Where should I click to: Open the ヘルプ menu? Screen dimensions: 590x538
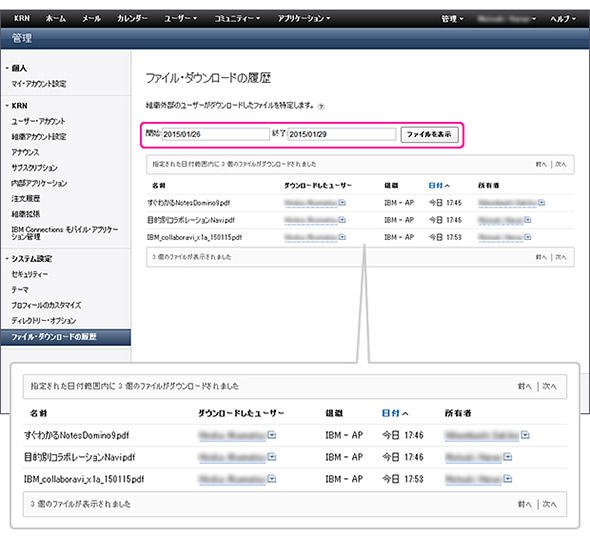pyautogui.click(x=563, y=18)
